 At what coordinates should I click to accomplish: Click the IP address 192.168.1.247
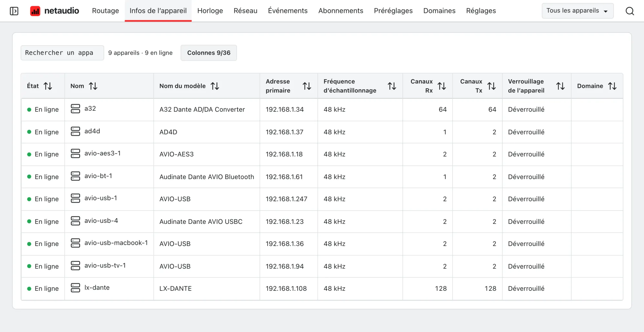point(286,199)
